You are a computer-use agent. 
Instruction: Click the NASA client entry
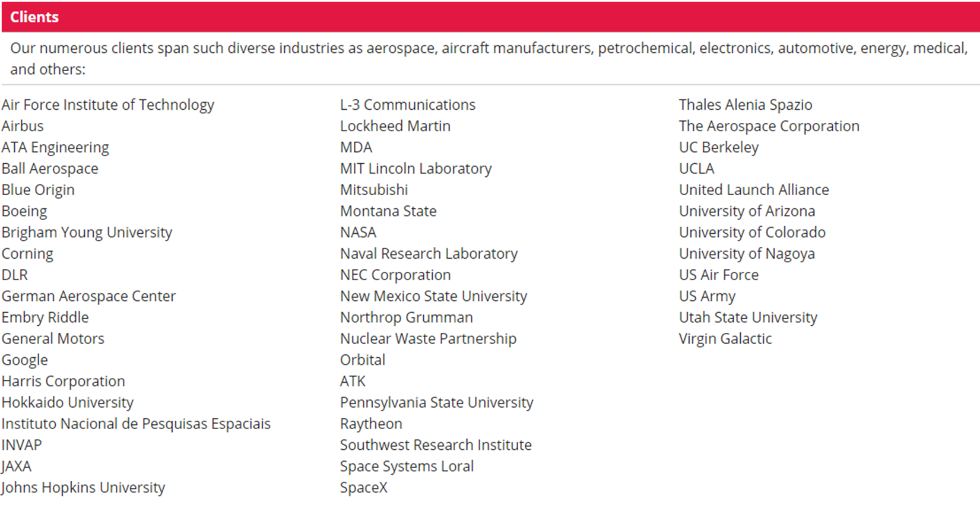click(x=358, y=233)
